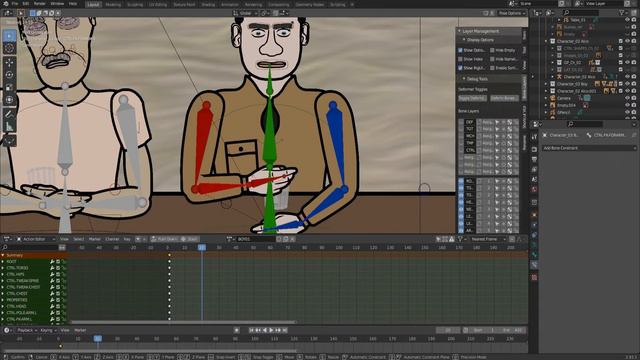Viewport: 640px width, 360px height.
Task: Open the Render menu in top bar
Action: click(40, 4)
